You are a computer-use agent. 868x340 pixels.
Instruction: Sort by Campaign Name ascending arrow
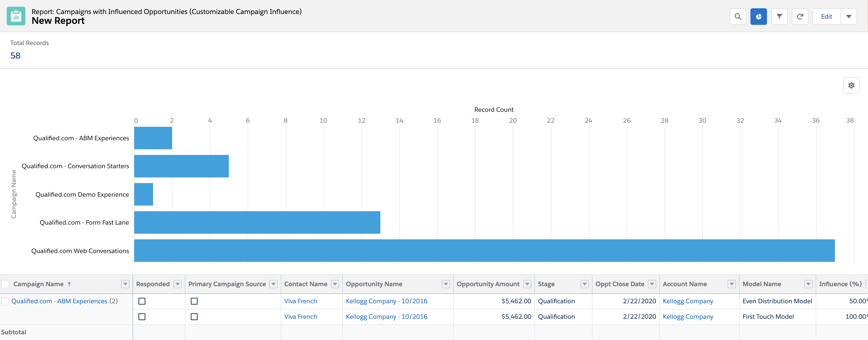69,284
